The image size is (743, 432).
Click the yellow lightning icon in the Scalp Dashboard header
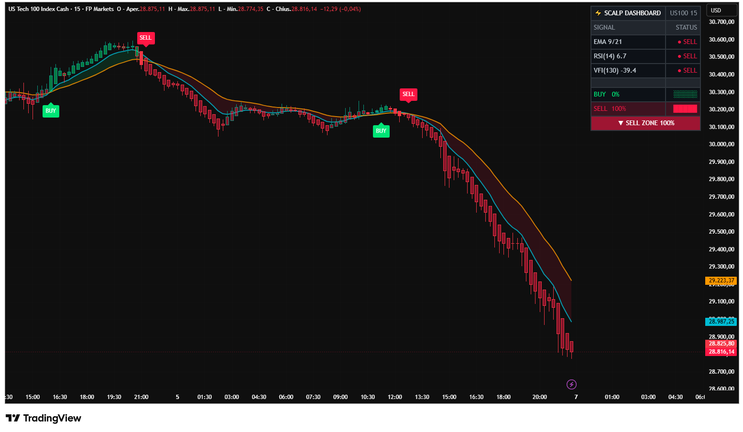598,13
